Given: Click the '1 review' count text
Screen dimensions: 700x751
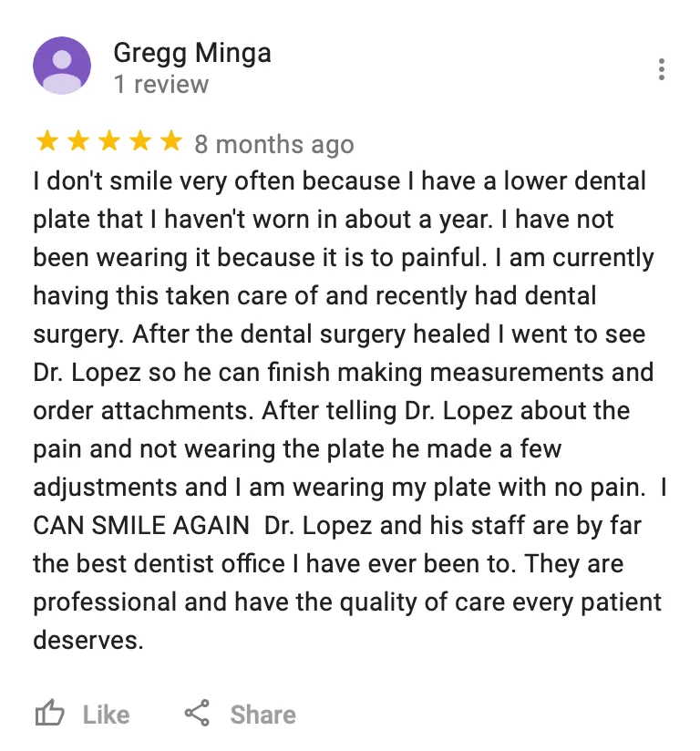Looking at the screenshot, I should (161, 85).
